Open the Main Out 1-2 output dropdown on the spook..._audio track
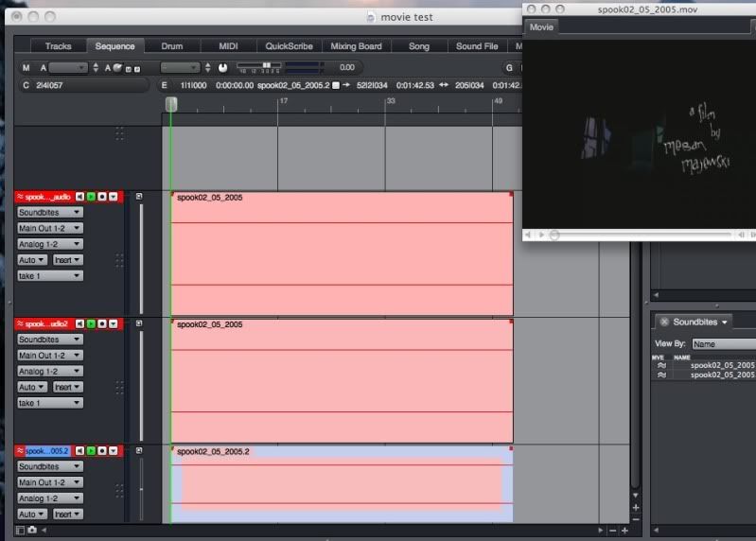Screen dimensions: 756x541 pyautogui.click(x=49, y=228)
